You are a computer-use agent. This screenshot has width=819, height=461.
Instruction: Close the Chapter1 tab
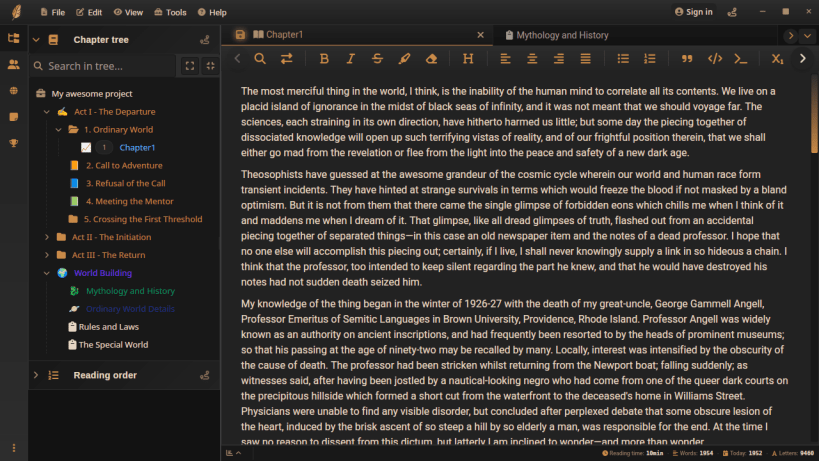(x=481, y=34)
